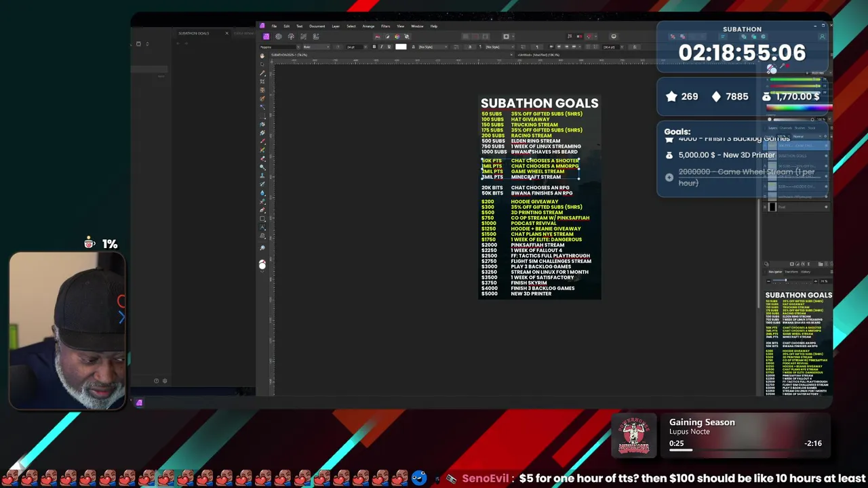Select the Pen tool

[262, 210]
